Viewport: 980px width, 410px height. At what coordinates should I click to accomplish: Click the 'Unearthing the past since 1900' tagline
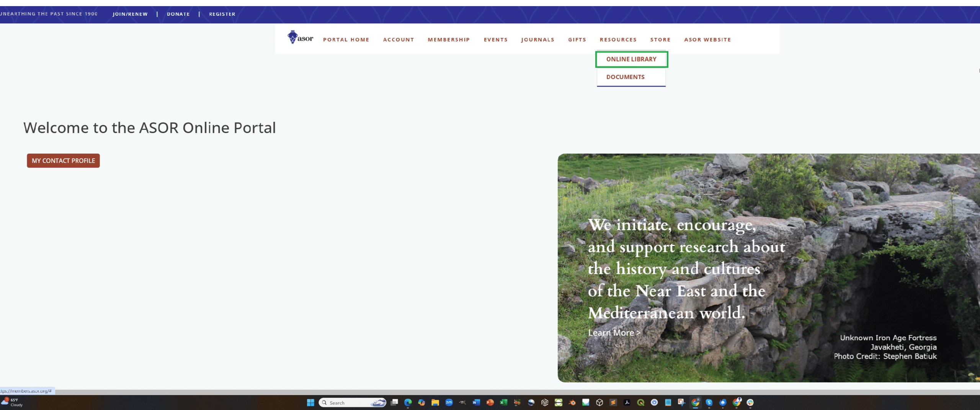click(49, 14)
